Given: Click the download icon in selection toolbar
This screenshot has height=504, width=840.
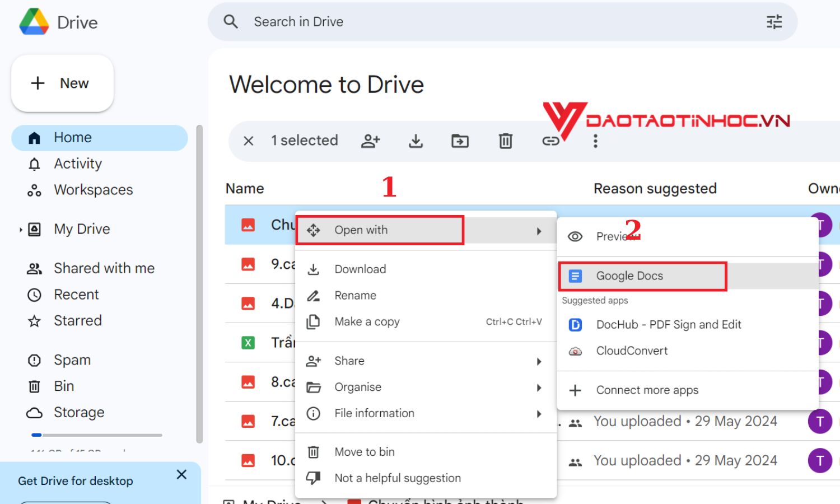Looking at the screenshot, I should pos(416,141).
